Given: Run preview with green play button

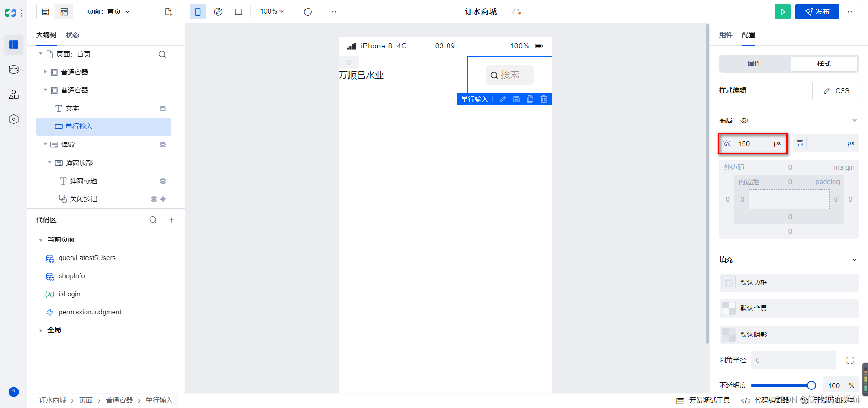Looking at the screenshot, I should pyautogui.click(x=783, y=12).
